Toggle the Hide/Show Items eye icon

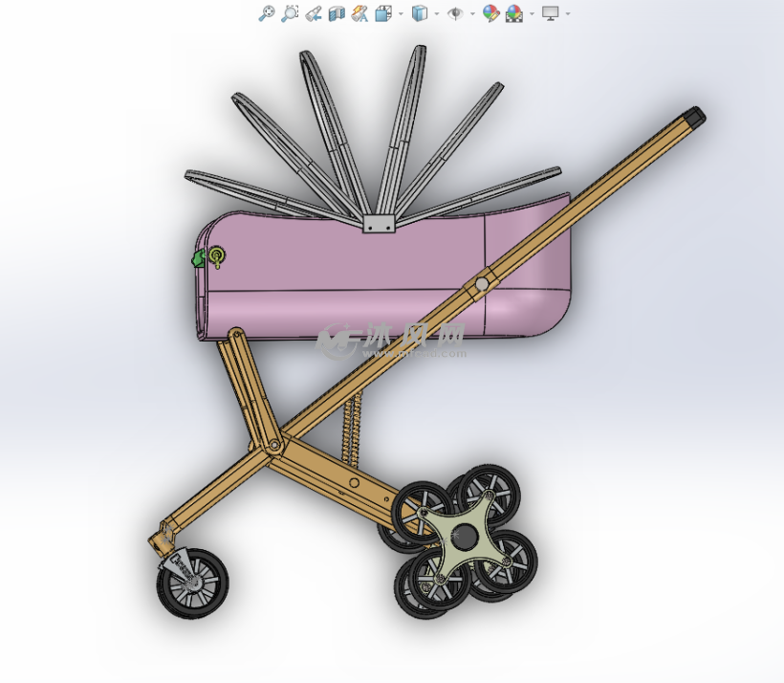(x=455, y=13)
